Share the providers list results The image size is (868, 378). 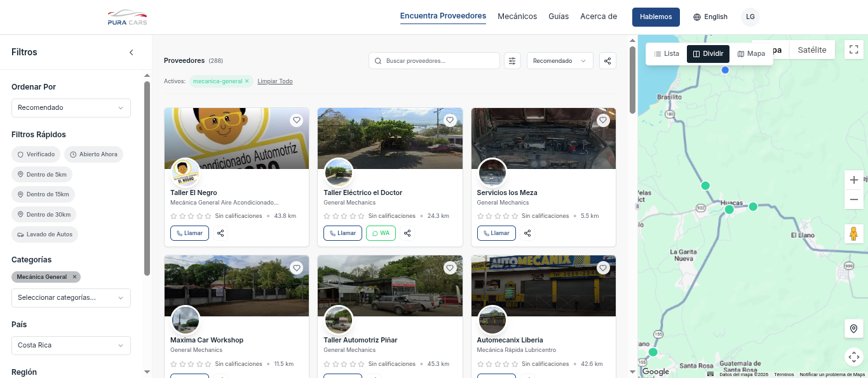[x=607, y=61]
